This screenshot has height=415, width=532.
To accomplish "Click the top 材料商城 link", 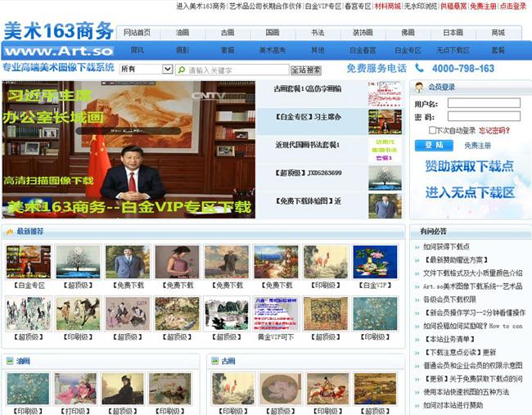I will point(387,6).
